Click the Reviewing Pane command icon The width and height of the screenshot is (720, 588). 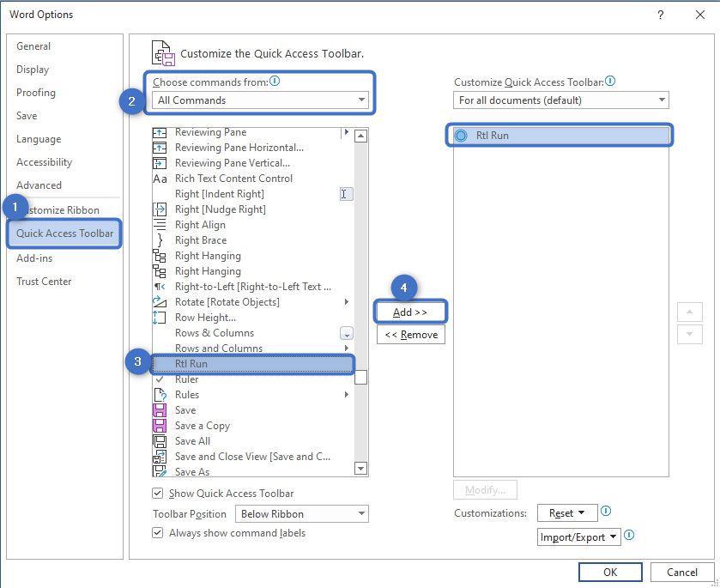point(160,133)
